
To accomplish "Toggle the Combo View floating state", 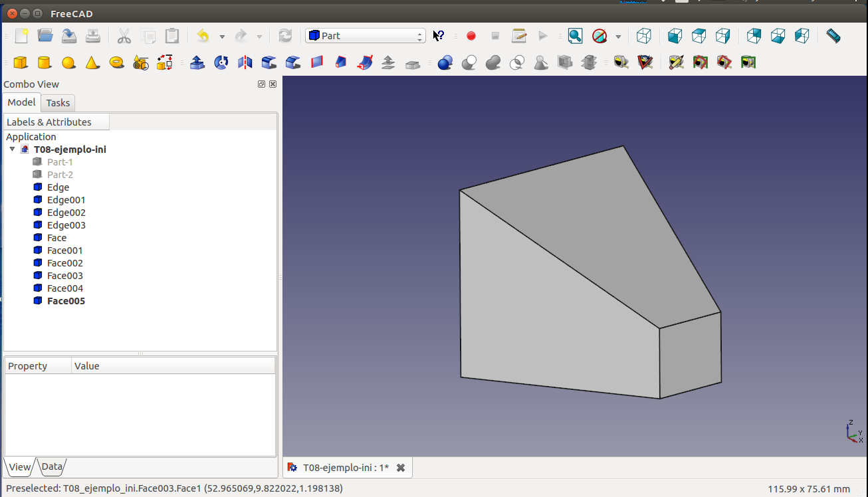I will tap(261, 84).
